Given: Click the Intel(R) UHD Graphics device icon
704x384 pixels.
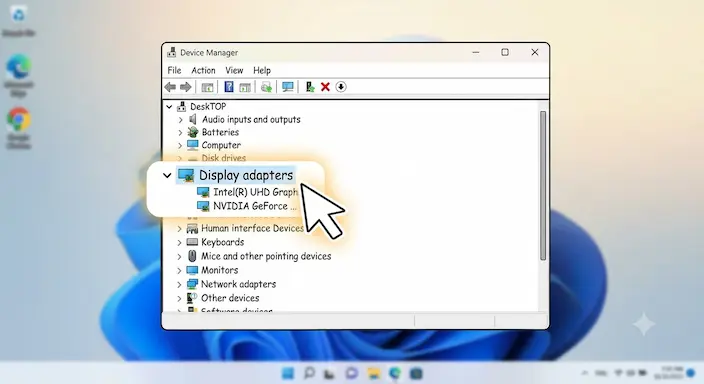Looking at the screenshot, I should (203, 192).
